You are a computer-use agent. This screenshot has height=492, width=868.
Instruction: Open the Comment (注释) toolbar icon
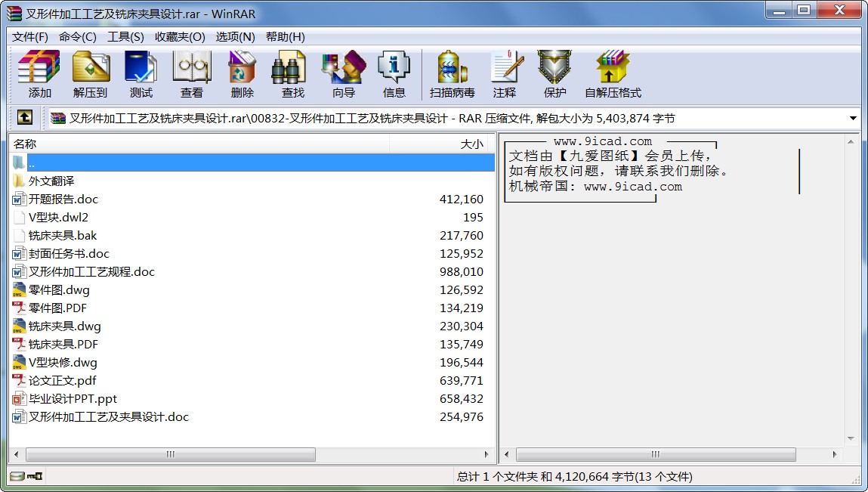(x=505, y=74)
